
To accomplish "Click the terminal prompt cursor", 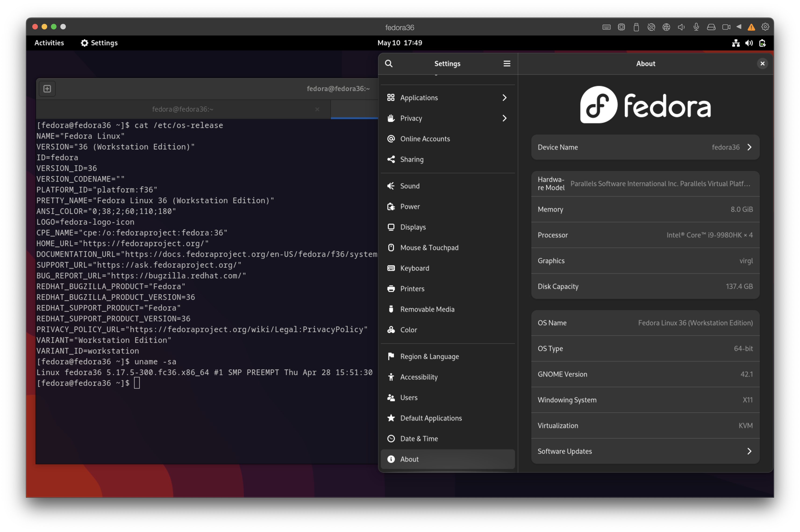I will coord(137,383).
